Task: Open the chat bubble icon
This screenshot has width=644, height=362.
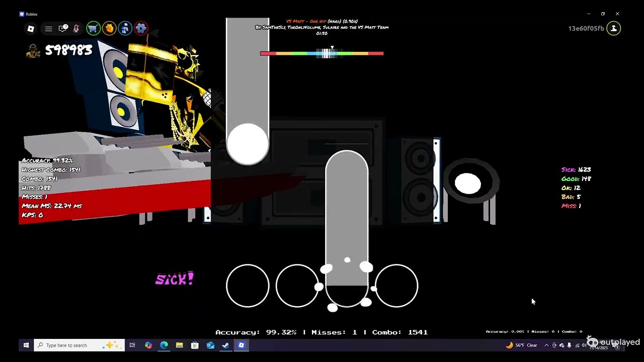Action: tap(63, 29)
